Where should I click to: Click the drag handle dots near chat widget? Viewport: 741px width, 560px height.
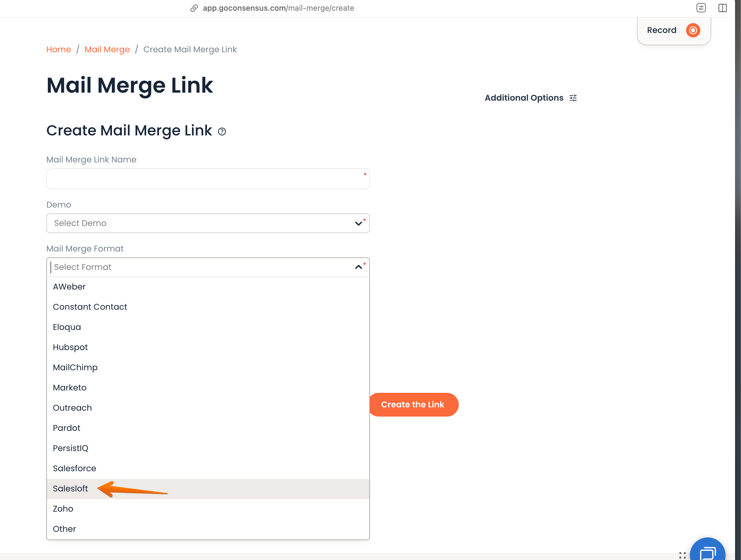tap(682, 555)
